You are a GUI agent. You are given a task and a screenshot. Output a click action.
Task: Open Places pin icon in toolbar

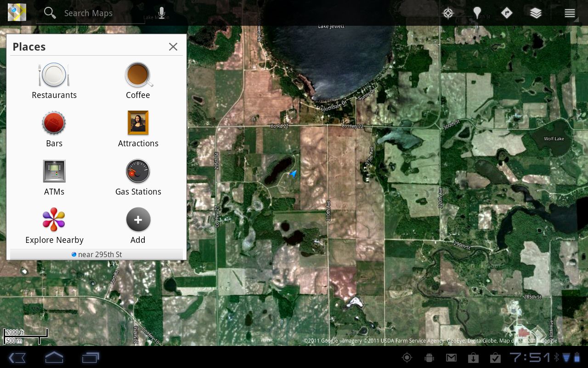click(x=477, y=13)
